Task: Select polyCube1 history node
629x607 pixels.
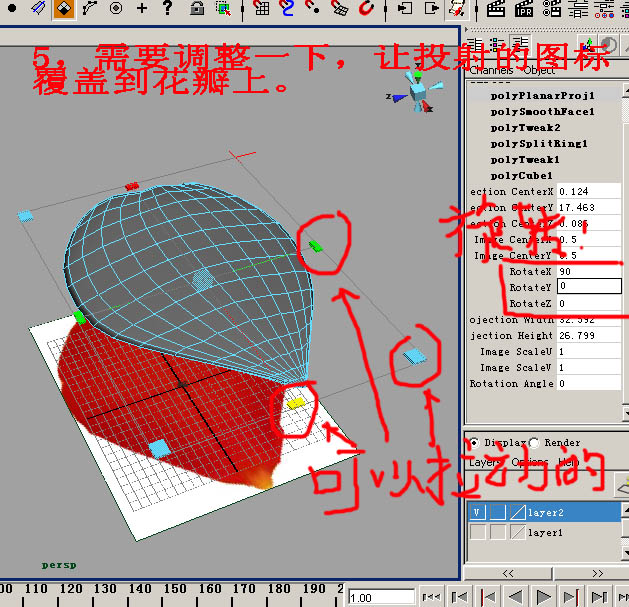Action: (x=521, y=176)
